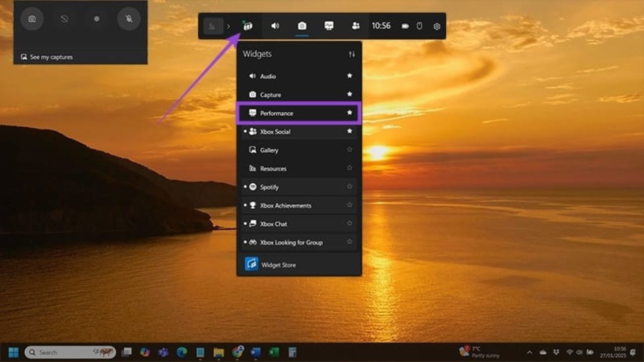This screenshot has height=362, width=644.
Task: Open the Xbox Social icon on the toolbar
Action: point(356,26)
